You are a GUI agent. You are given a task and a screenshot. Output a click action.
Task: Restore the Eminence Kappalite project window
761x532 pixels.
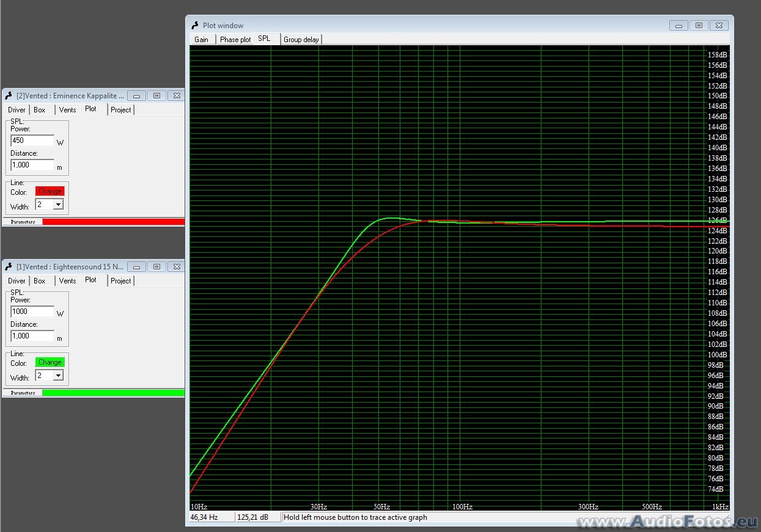pos(156,95)
